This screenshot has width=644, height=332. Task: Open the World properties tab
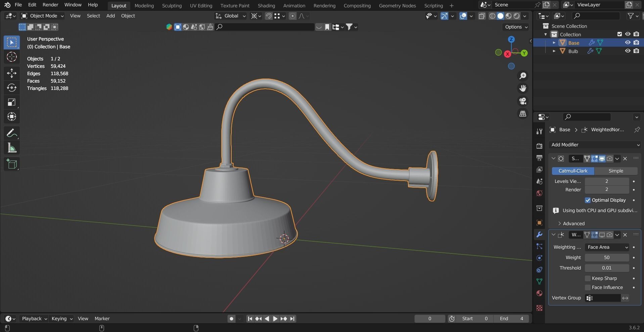click(x=539, y=193)
